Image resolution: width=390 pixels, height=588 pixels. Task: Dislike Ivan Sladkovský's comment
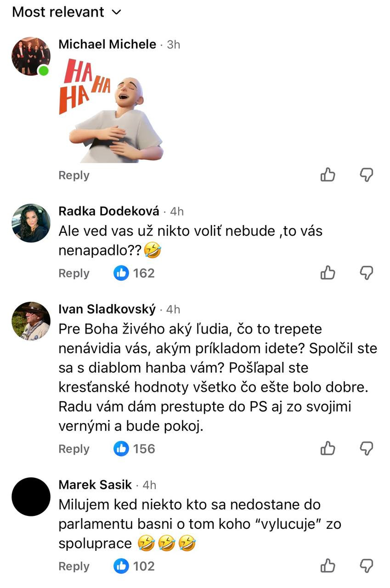[x=366, y=448]
